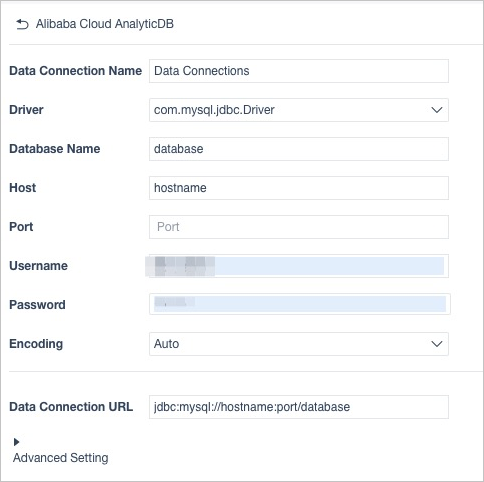Select the Data Connection URL field

299,407
